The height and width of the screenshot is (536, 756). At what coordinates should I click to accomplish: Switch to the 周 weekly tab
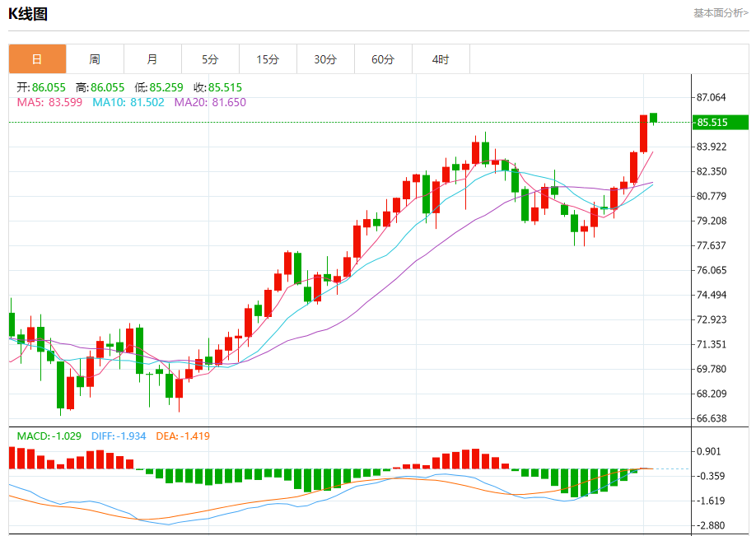click(95, 59)
